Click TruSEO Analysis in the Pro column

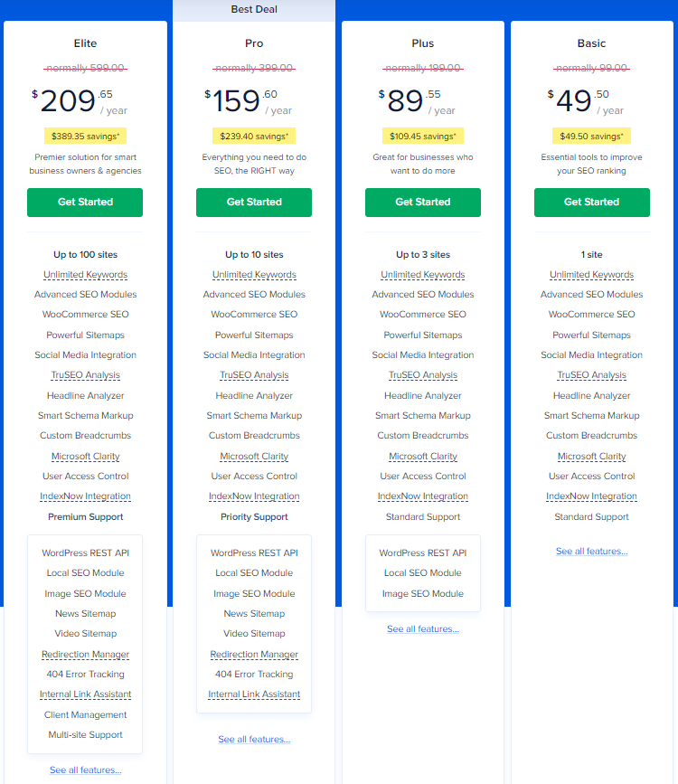254,375
